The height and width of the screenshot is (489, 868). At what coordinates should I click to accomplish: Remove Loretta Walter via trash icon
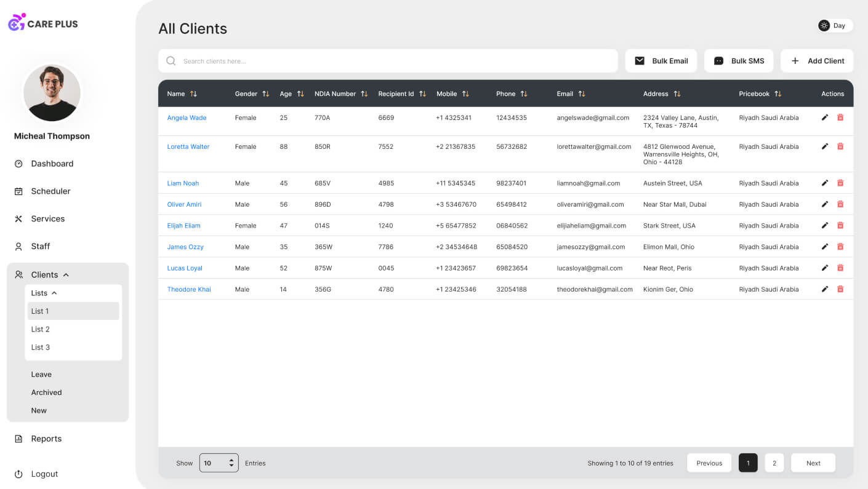coord(840,146)
